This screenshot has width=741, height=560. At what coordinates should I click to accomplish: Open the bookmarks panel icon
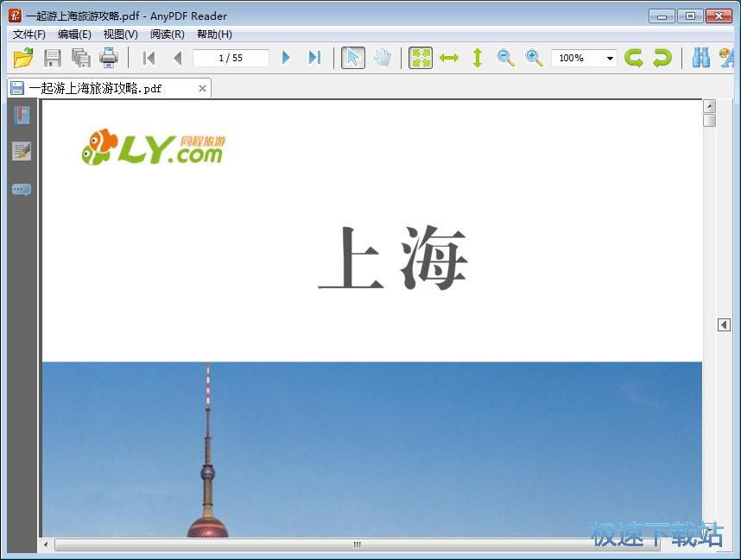[x=22, y=115]
